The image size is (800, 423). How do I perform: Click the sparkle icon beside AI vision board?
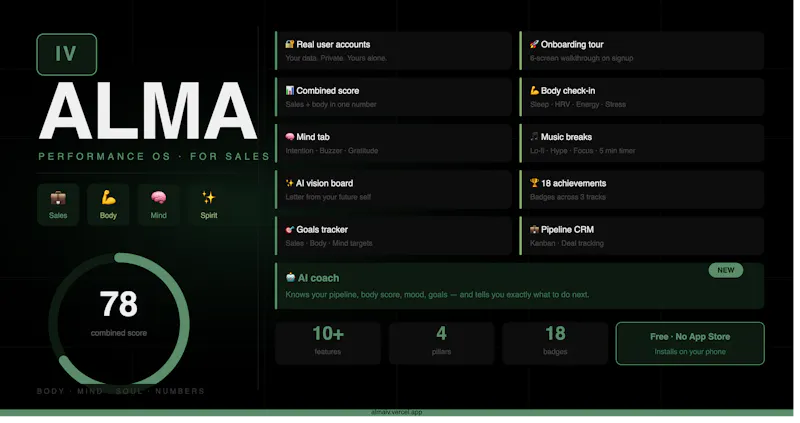[289, 183]
